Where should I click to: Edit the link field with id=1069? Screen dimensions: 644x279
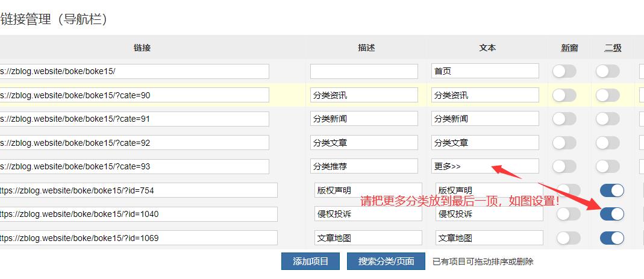[139, 238]
